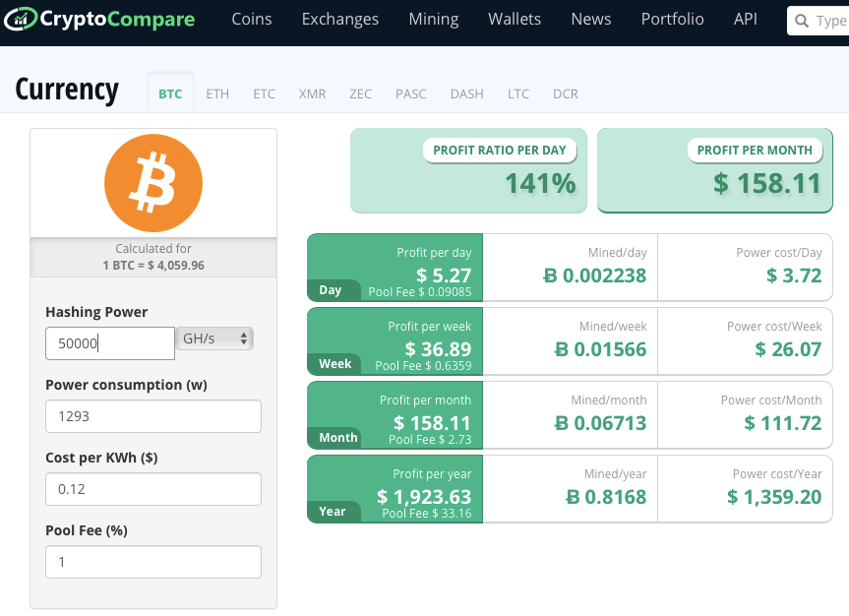Click the top search box
The height and width of the screenshot is (616, 849).
click(x=821, y=21)
